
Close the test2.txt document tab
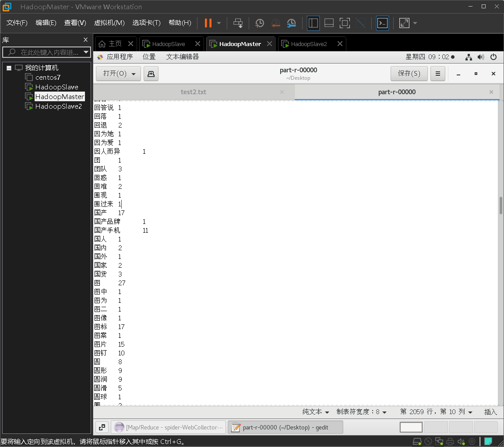point(282,92)
